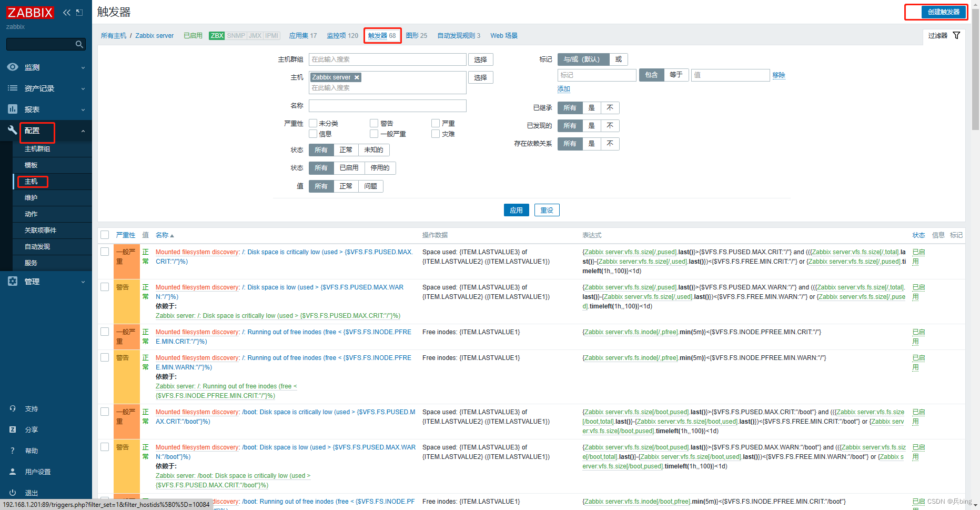Click the JMX availability badge
This screenshot has width=980, height=510.
click(255, 36)
